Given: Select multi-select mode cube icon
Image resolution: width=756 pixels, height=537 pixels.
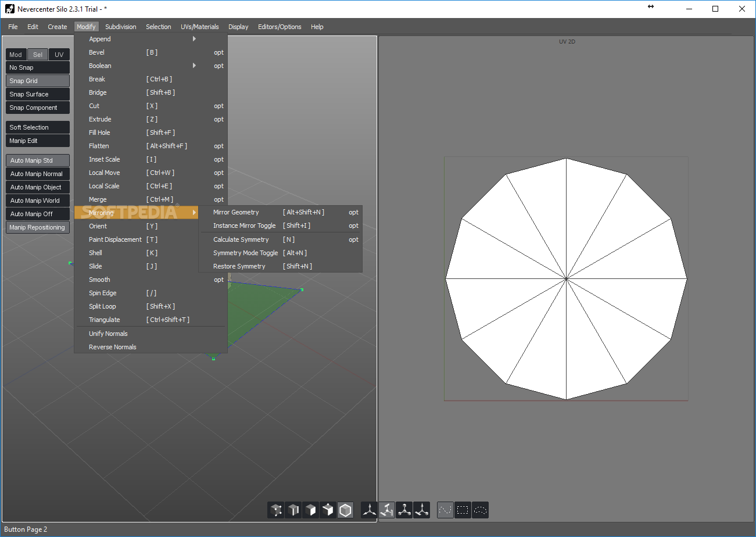Looking at the screenshot, I should click(x=328, y=510).
